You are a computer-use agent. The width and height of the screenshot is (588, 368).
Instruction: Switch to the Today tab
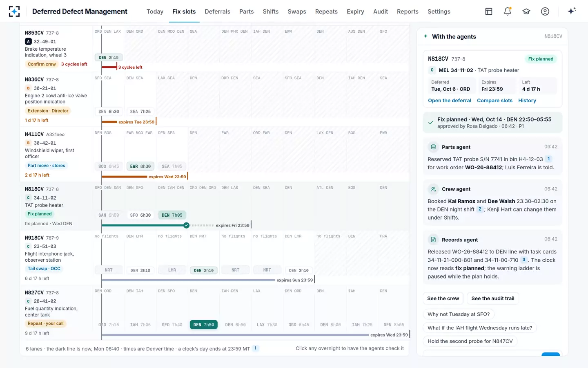click(x=155, y=11)
